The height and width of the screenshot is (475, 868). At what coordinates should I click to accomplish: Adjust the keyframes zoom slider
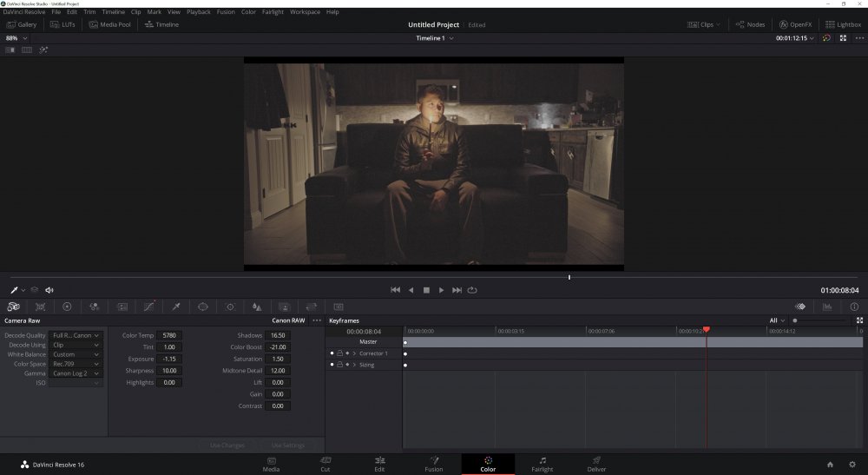point(795,320)
